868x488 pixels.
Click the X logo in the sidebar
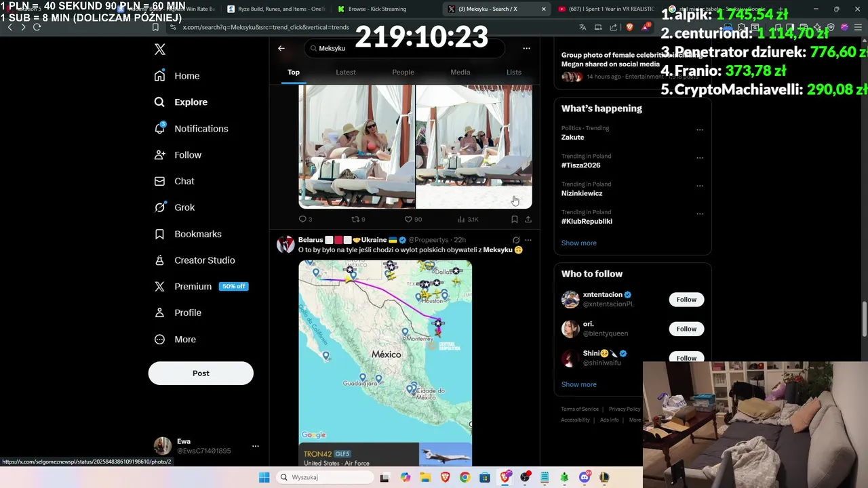tap(160, 49)
